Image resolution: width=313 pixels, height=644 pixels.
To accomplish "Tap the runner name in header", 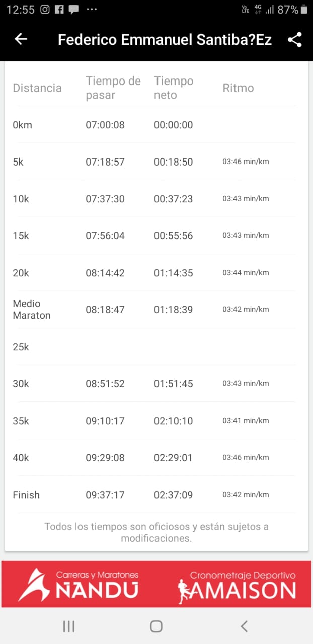I will (165, 40).
